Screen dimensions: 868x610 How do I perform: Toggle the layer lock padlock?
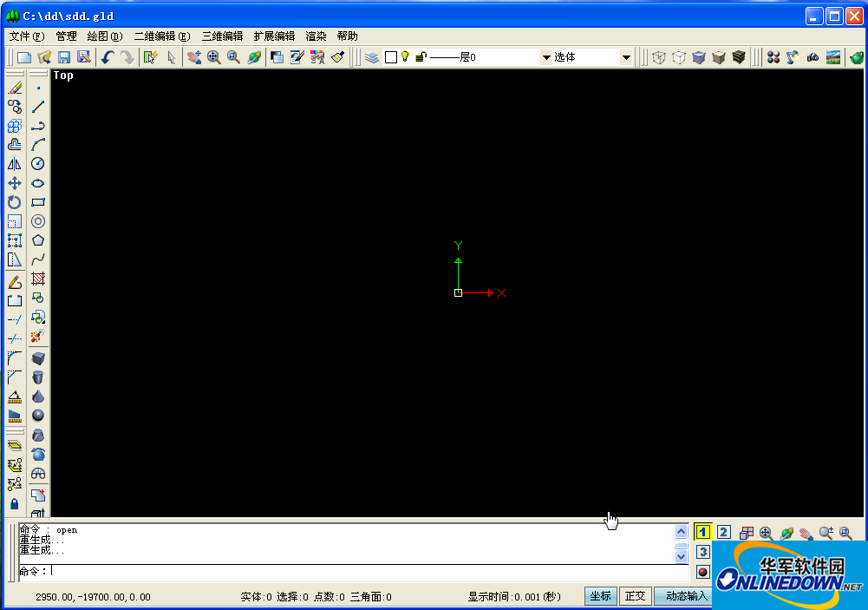pyautogui.click(x=421, y=56)
